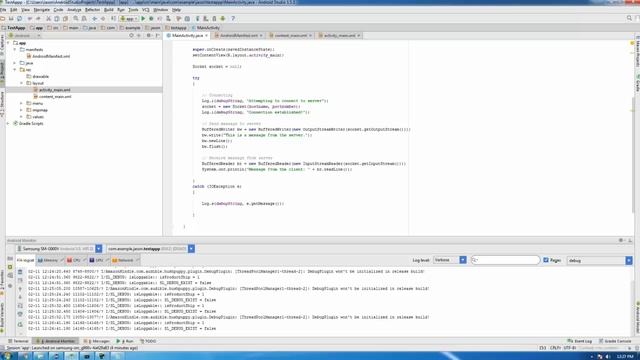Open the Event Log button
The width and height of the screenshot is (640, 360).
point(580,341)
